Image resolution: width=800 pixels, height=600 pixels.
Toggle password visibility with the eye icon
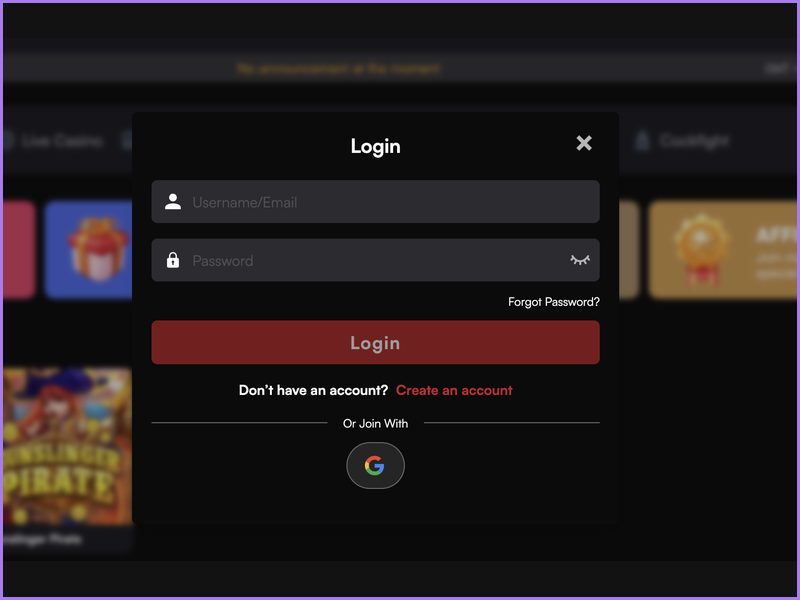pyautogui.click(x=580, y=260)
